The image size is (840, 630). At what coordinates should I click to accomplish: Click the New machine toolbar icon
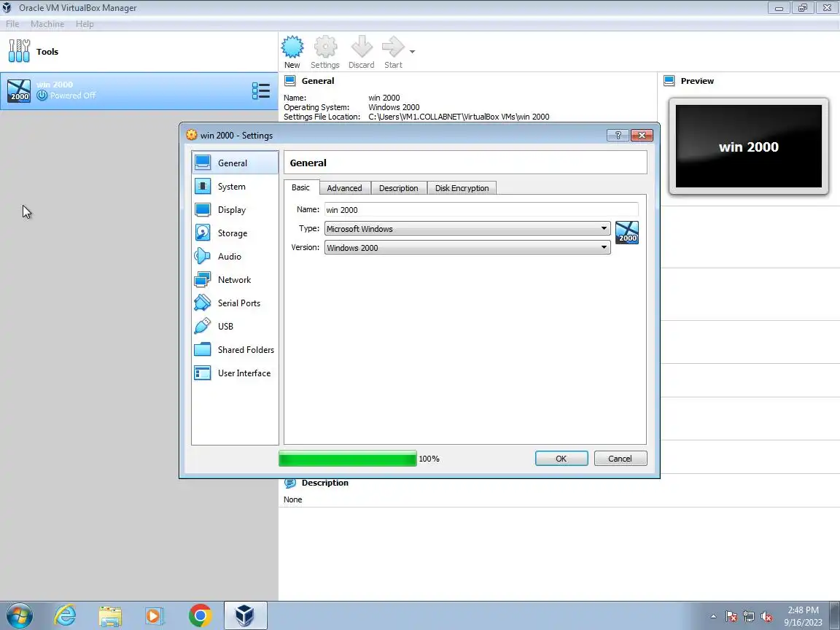click(x=292, y=47)
